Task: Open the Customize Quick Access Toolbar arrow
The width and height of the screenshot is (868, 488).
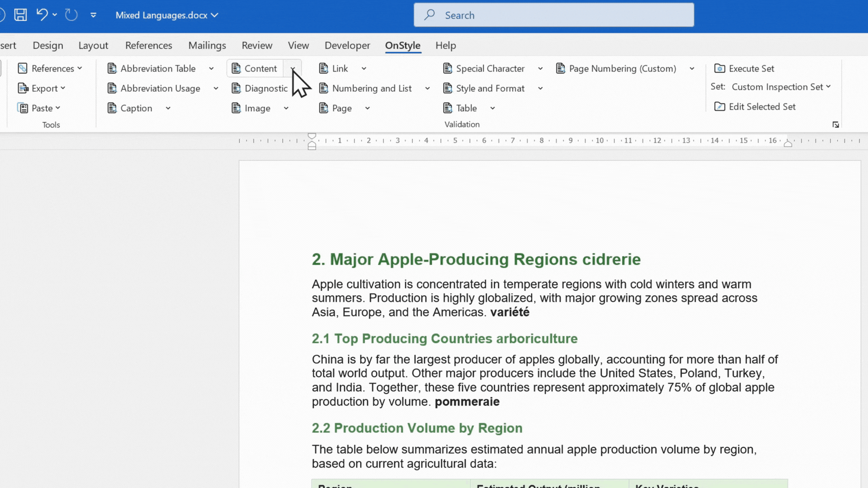Action: pos(93,15)
